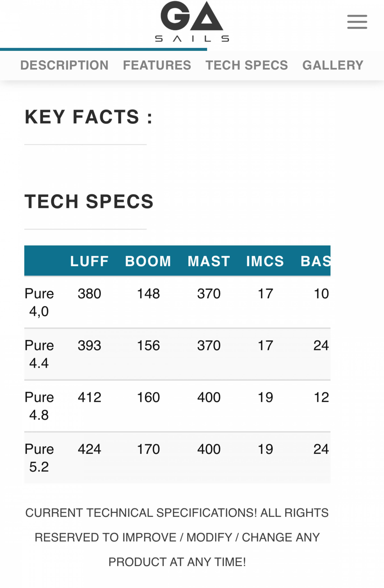Select the Pure 4.4 row label
This screenshot has height=588, width=384.
click(39, 354)
